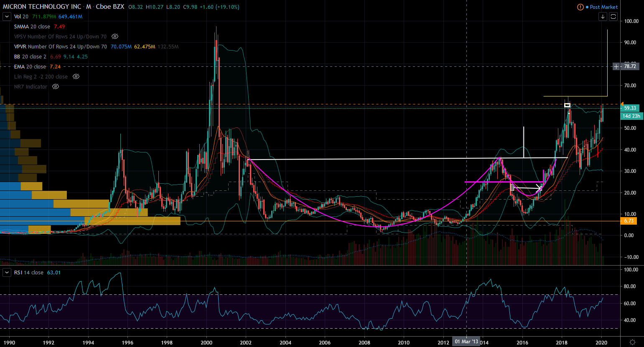Open chart settings gear at bottom right
This screenshot has width=644, height=347.
pos(633,342)
